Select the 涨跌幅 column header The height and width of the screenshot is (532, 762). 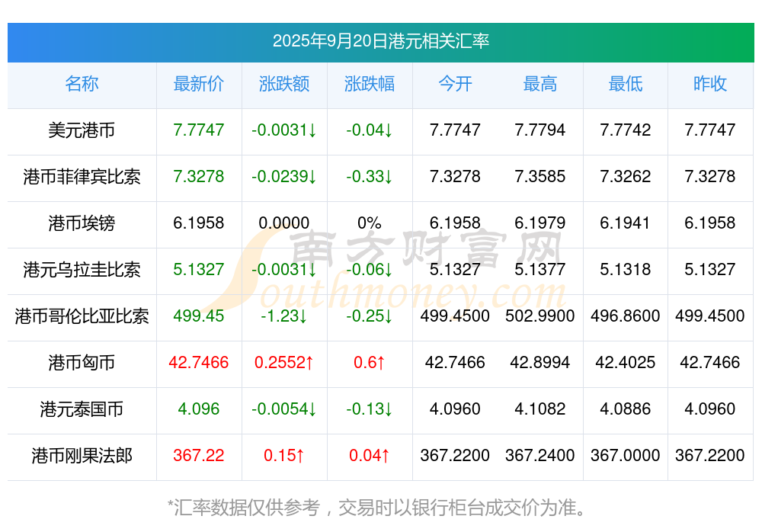(370, 84)
